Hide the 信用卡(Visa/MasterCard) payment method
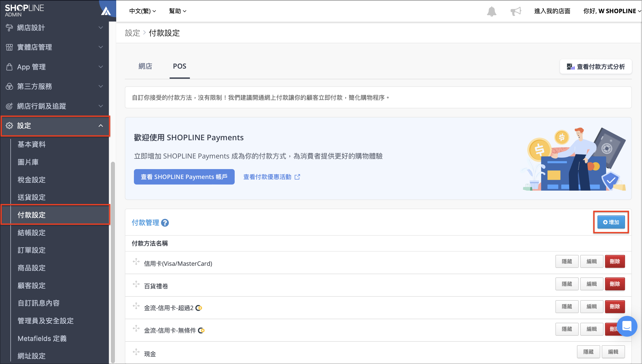Viewport: 642px width, 364px height. [567, 261]
